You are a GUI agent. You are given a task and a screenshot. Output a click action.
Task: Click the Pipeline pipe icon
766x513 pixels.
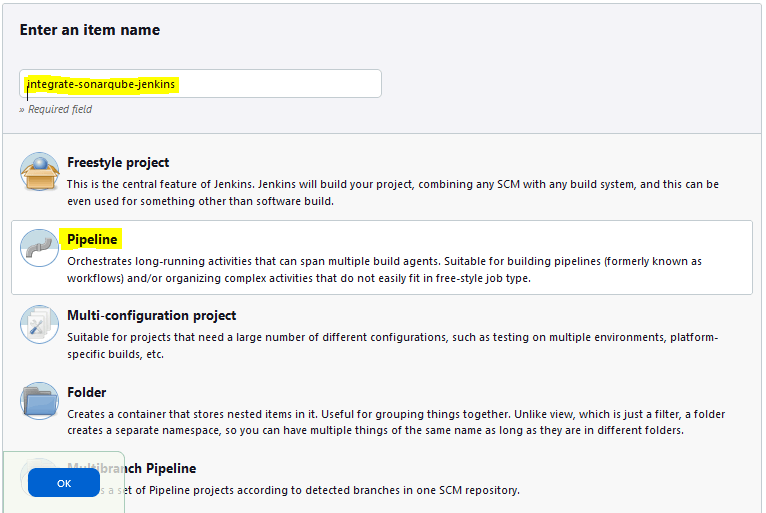40,248
